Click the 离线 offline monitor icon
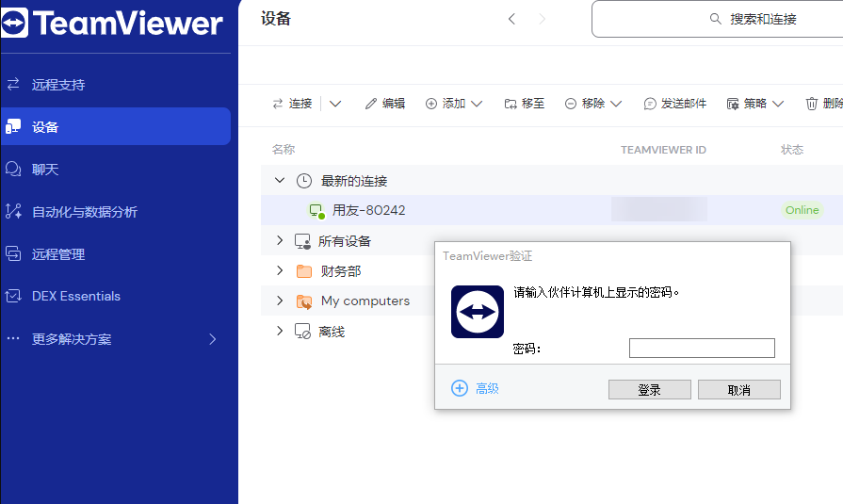843x504 pixels. point(302,332)
